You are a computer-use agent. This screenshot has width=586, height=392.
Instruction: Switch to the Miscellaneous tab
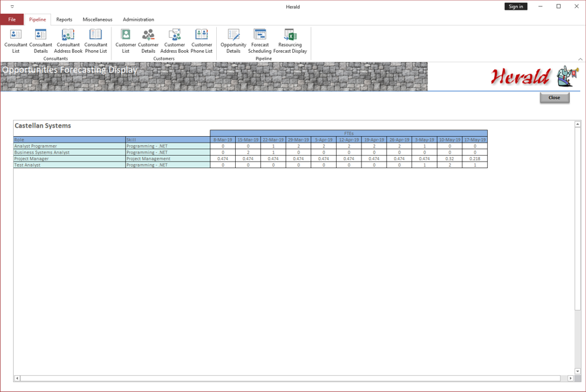coord(98,20)
